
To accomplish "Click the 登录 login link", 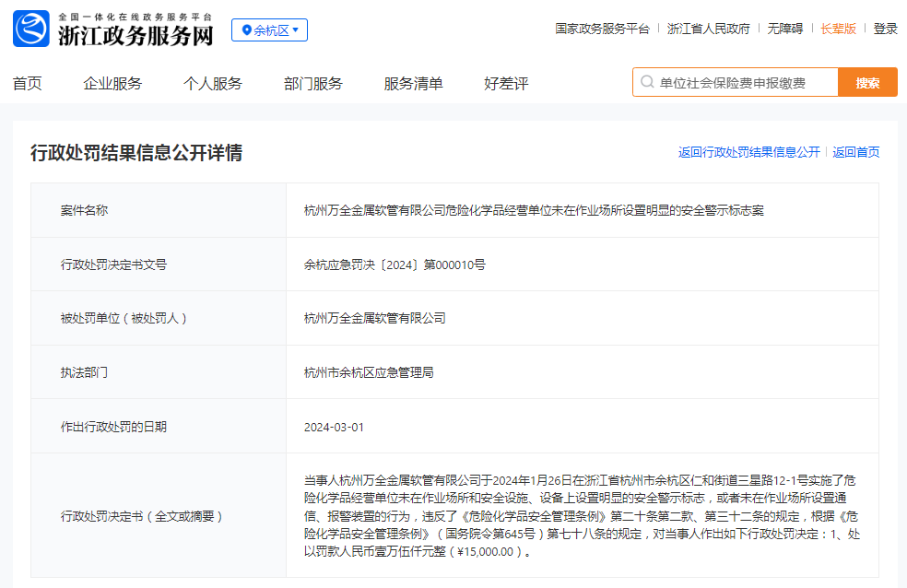I will (x=885, y=29).
